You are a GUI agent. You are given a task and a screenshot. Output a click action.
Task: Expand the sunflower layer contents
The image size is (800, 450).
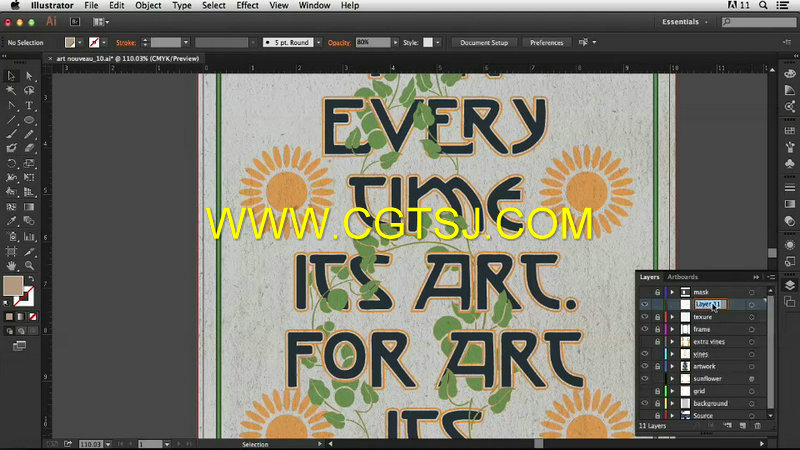tap(672, 379)
